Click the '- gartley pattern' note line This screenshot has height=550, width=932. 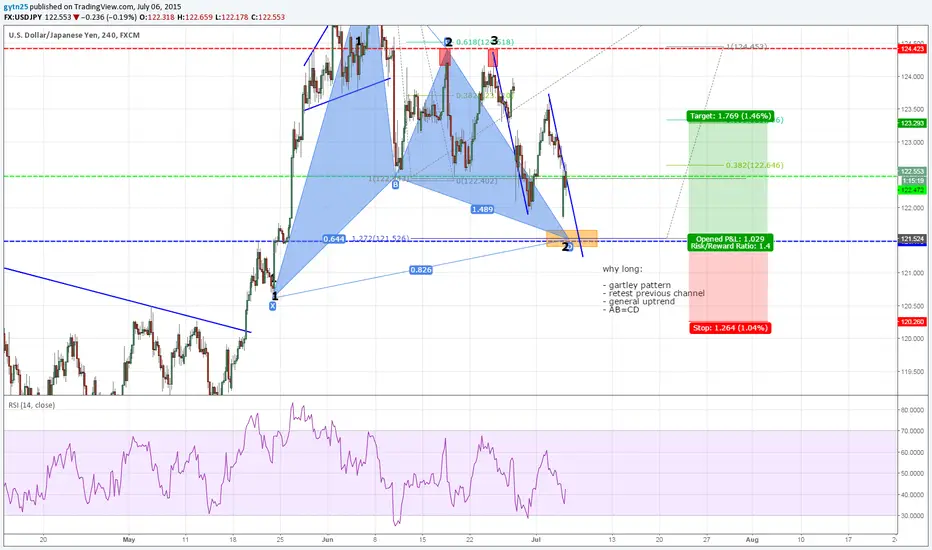coord(637,285)
